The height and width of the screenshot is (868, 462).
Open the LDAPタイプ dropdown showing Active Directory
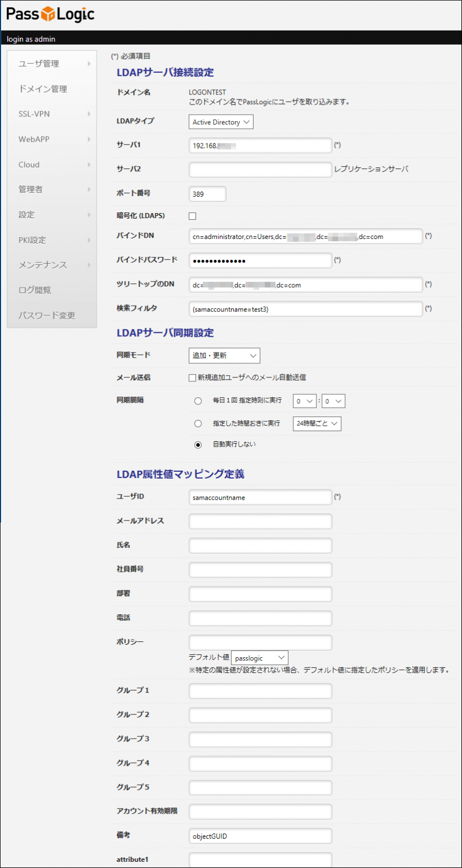point(220,121)
